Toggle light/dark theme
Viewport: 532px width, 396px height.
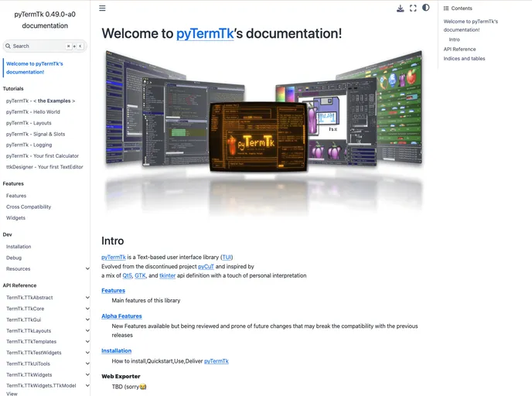pyautogui.click(x=425, y=9)
